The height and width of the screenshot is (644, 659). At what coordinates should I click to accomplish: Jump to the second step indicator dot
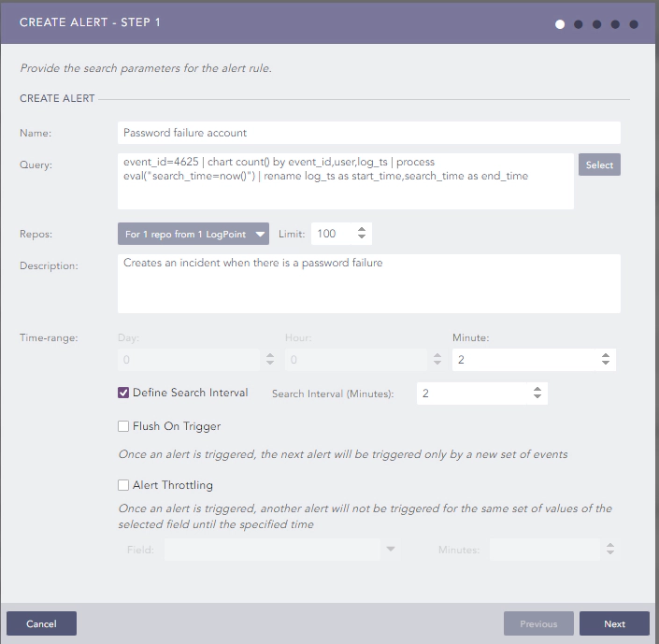tap(579, 24)
